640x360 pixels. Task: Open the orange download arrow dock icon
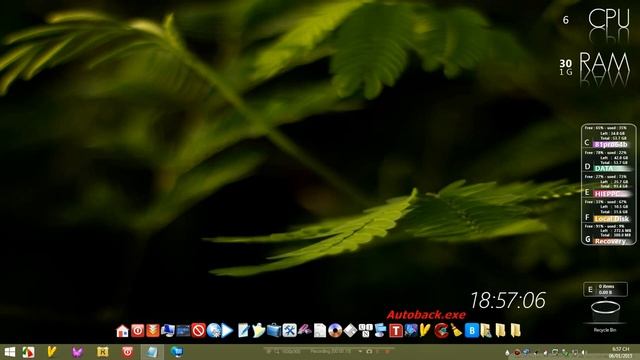coord(153,331)
